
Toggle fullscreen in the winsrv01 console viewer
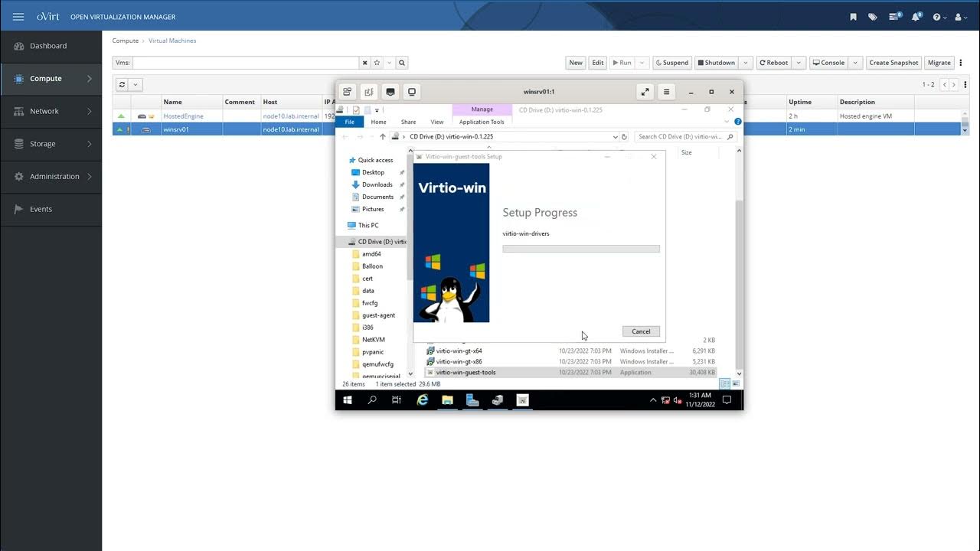tap(645, 92)
